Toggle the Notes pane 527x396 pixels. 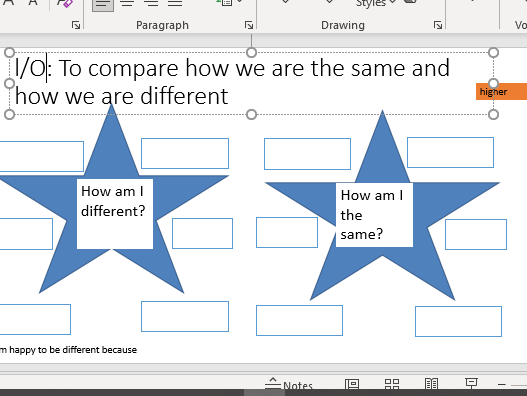click(x=289, y=384)
